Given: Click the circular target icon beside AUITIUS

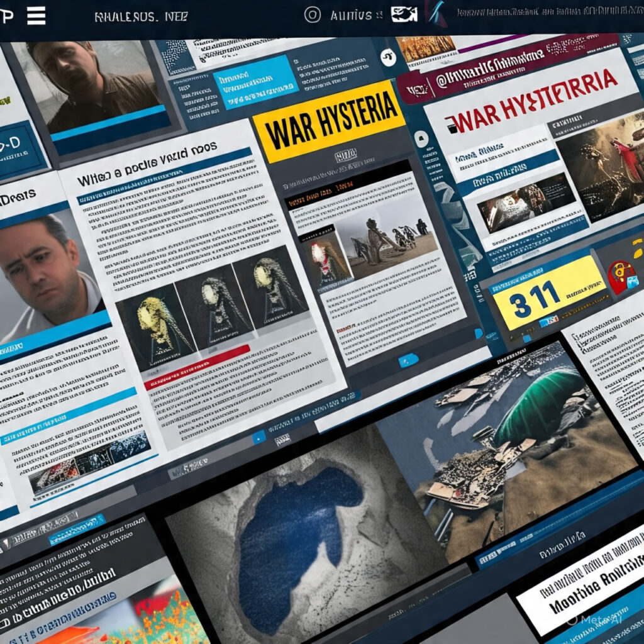Looking at the screenshot, I should point(312,15).
